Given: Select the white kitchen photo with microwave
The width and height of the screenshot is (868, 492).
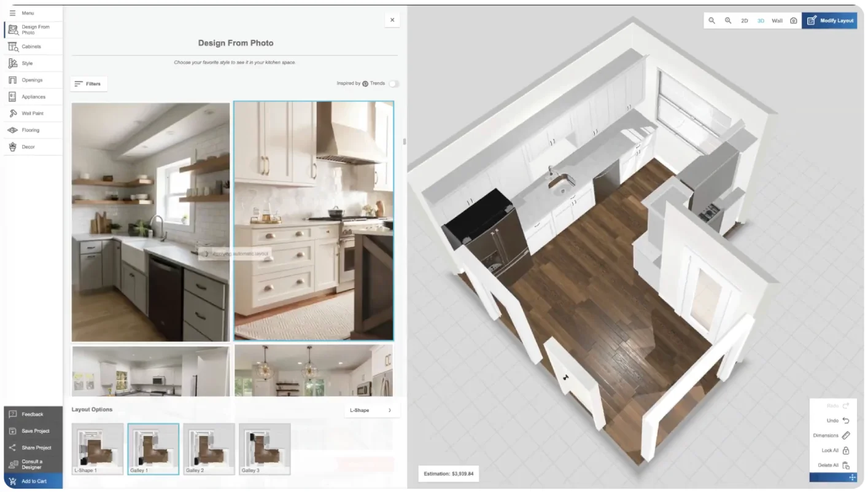Looking at the screenshot, I should 150,370.
